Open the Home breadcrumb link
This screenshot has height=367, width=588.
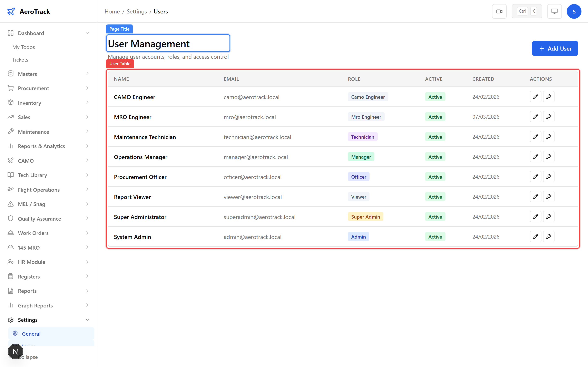click(x=112, y=11)
